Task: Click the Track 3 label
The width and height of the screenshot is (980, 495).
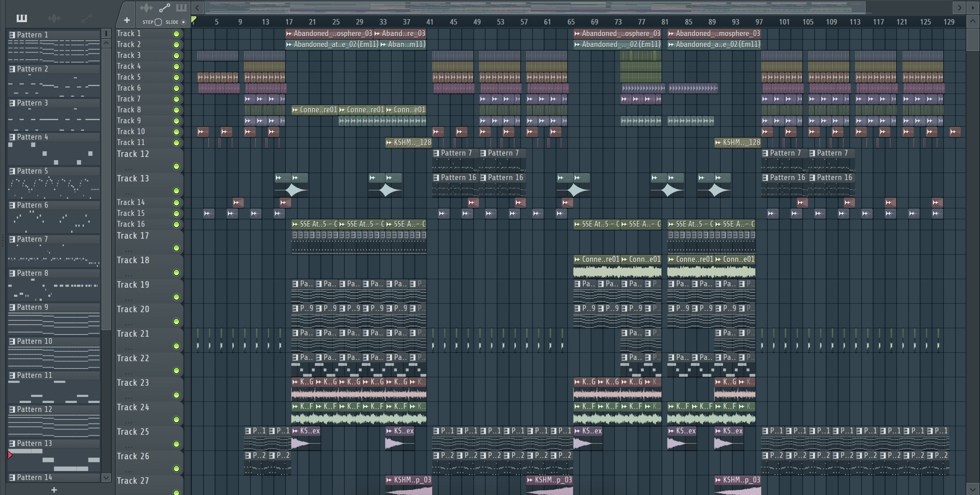Action: click(x=129, y=55)
